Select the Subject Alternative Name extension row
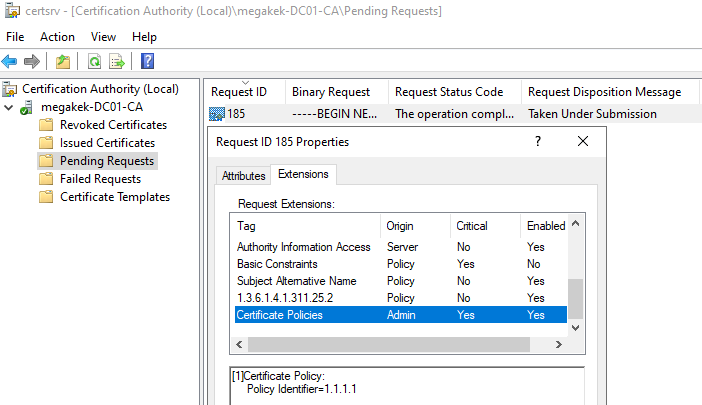 (x=296, y=281)
